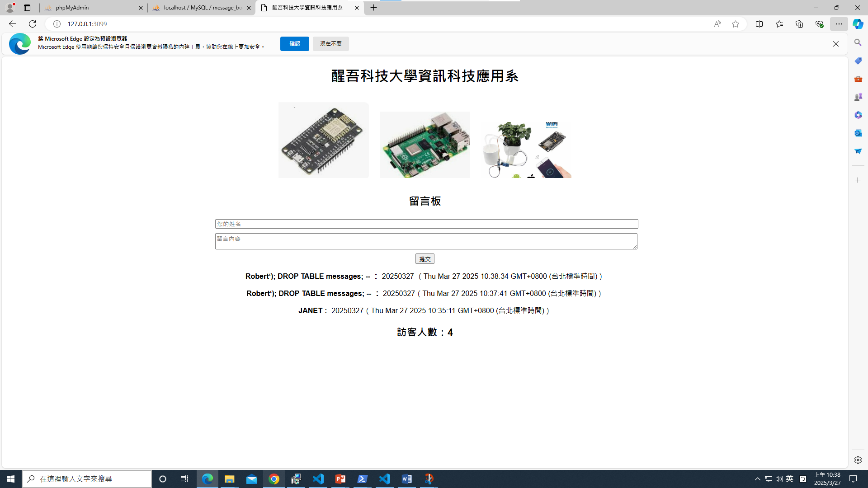Screen dimensions: 868x488
Task: Click Read aloud icon in address bar
Action: pos(717,24)
